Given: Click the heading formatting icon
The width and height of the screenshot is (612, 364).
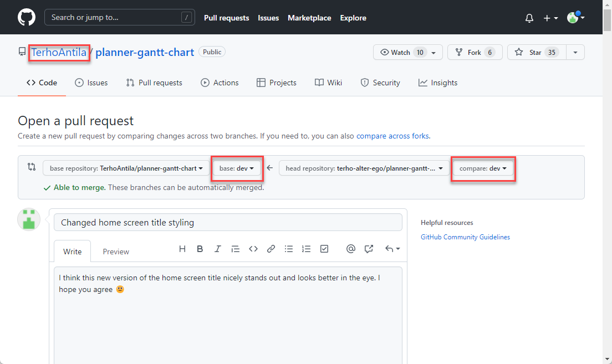Looking at the screenshot, I should [182, 249].
